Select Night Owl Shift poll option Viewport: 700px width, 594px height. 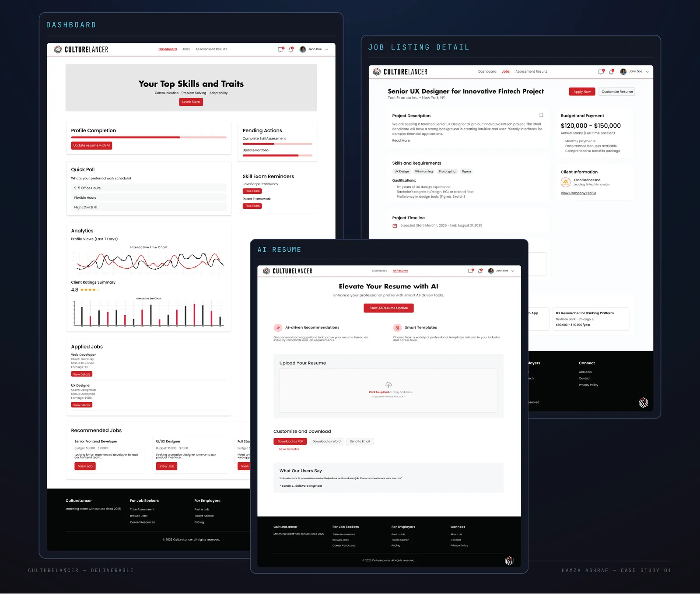[x=149, y=207]
